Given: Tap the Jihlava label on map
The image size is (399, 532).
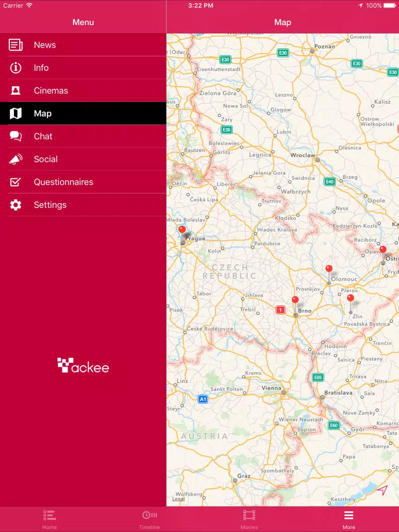Looking at the screenshot, I should [x=254, y=295].
